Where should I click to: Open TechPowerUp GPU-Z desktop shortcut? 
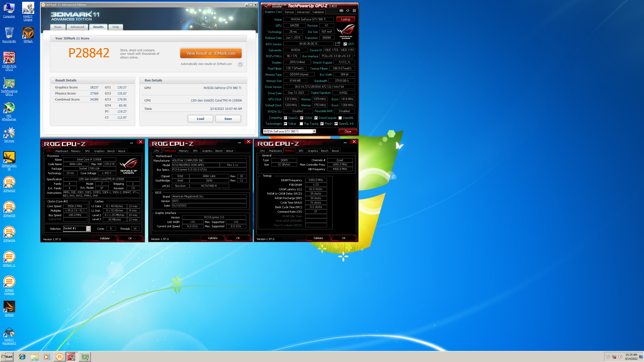pyautogui.click(x=9, y=86)
